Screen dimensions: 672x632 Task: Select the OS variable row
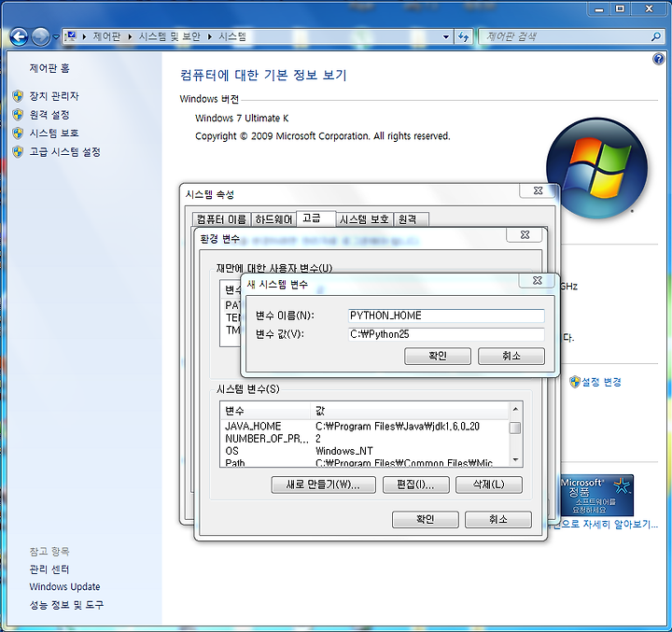pyautogui.click(x=365, y=451)
